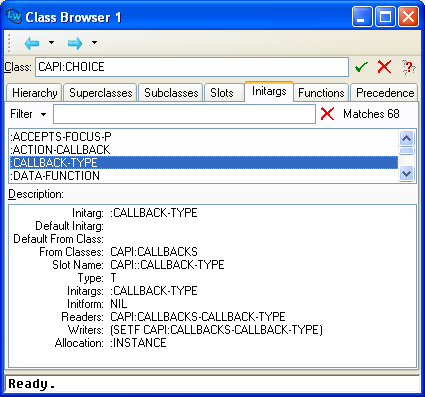
Task: Switch to the Hierarchy tab
Action: click(34, 93)
